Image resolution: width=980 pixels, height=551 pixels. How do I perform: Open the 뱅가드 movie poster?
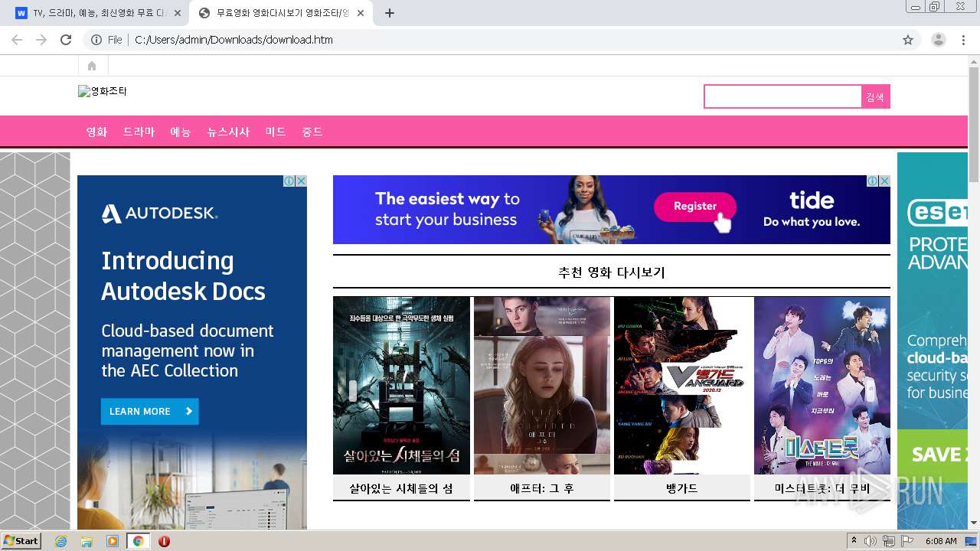682,386
